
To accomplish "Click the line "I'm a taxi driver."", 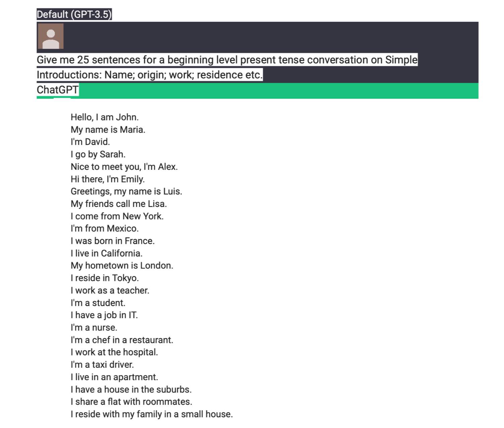I will click(102, 365).
